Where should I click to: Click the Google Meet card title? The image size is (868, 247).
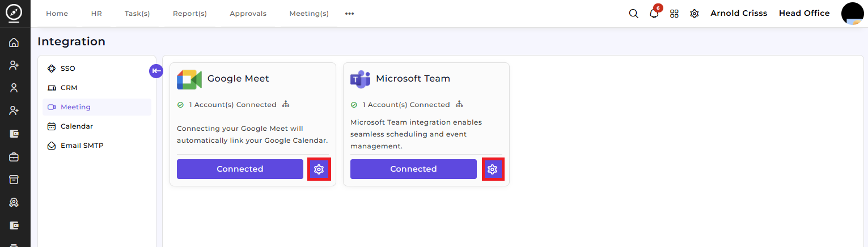(x=238, y=79)
